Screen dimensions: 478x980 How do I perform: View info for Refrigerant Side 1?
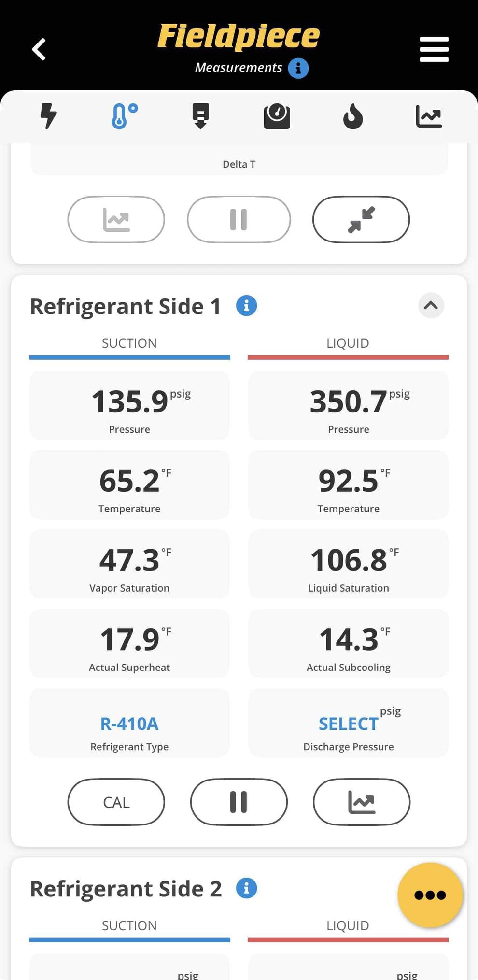click(246, 306)
